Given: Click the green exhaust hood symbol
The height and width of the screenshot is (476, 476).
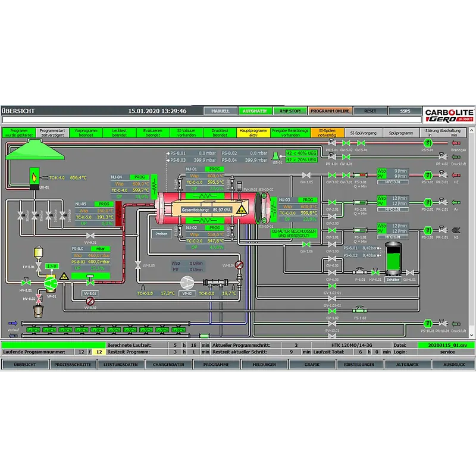Looking at the screenshot, I should pos(35,150).
